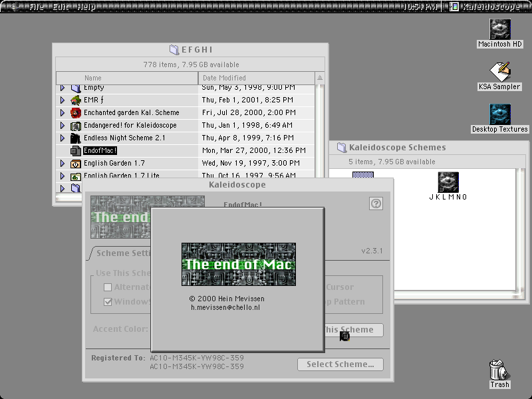This screenshot has height=399, width=532.
Task: Toggle the Windows checkbox in Kaleidoscope settings
Action: point(108,302)
